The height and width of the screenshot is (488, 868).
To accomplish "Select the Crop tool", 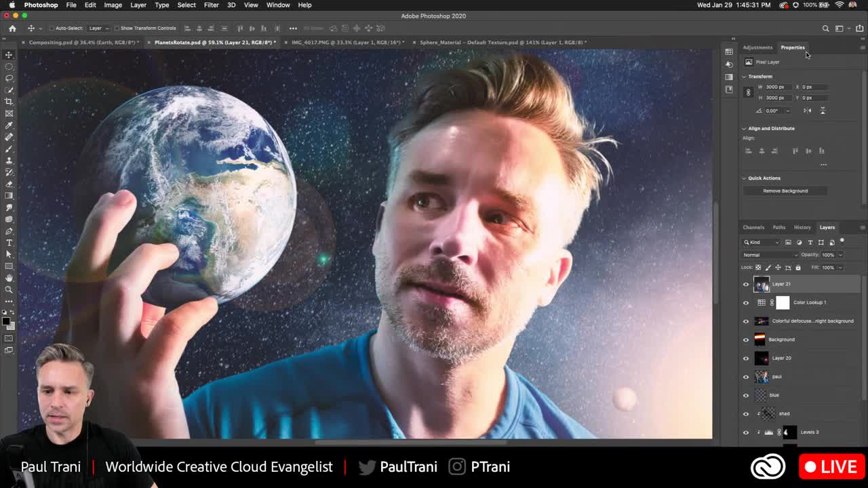I will coord(9,102).
